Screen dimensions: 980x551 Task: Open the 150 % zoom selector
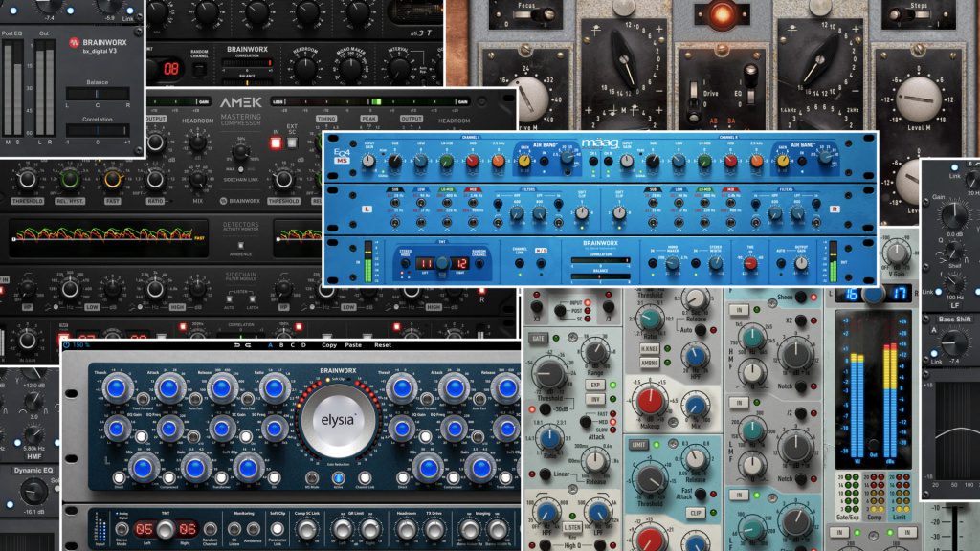click(x=81, y=344)
